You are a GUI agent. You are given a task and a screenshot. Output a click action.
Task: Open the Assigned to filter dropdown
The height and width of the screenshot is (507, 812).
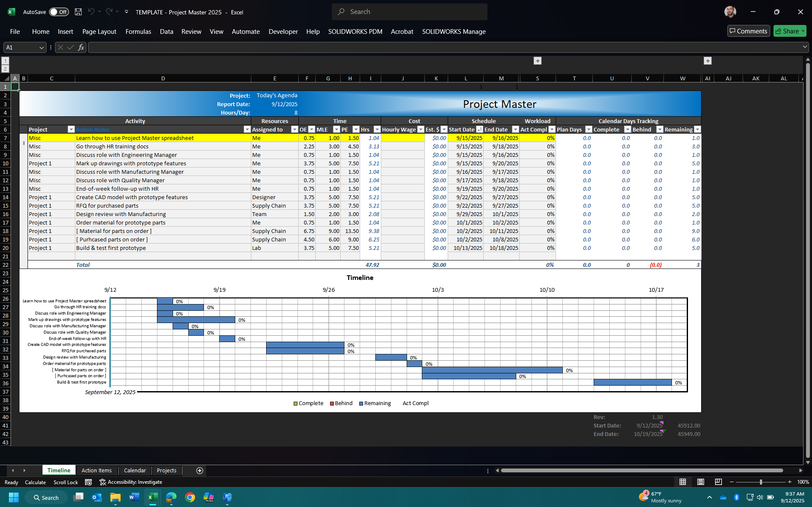[x=295, y=129]
